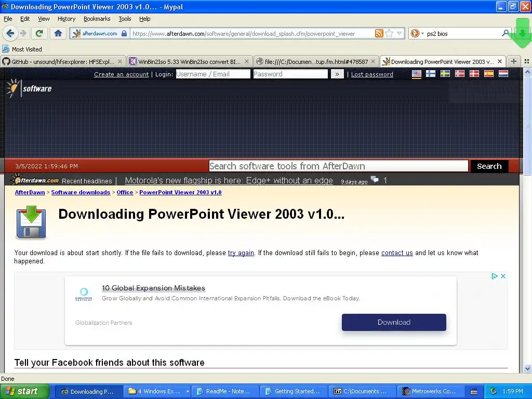Viewport: 532px width, 399px height.
Task: Open the Tools menu
Action: tap(125, 19)
